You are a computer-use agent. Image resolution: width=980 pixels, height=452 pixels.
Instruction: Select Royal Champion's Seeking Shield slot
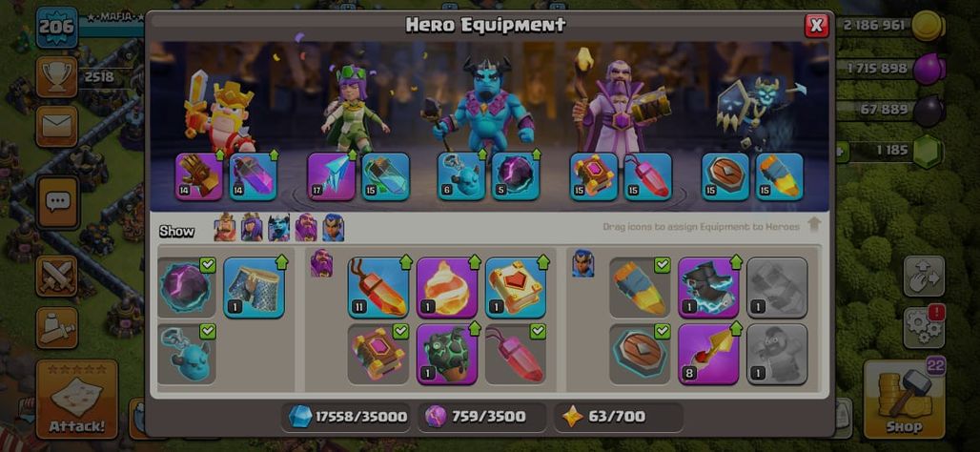coord(725,176)
